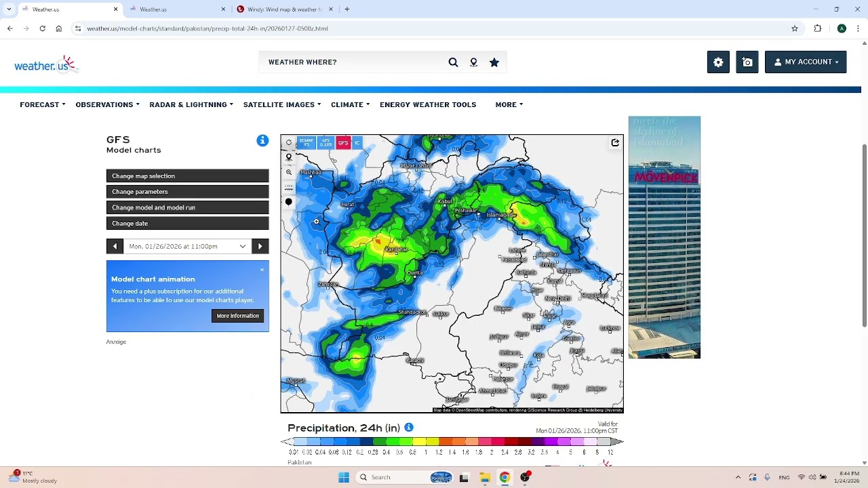This screenshot has width=868, height=488.
Task: Click map zoom-out magnifier tool
Action: click(289, 172)
